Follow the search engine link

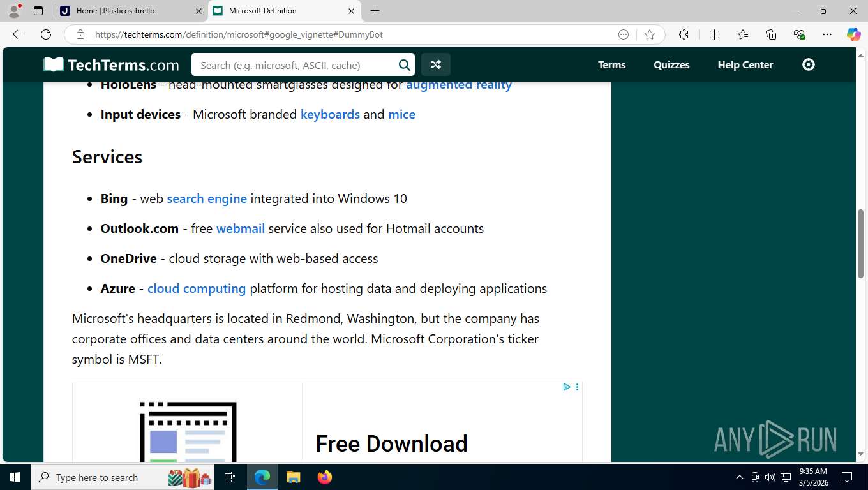[207, 198]
